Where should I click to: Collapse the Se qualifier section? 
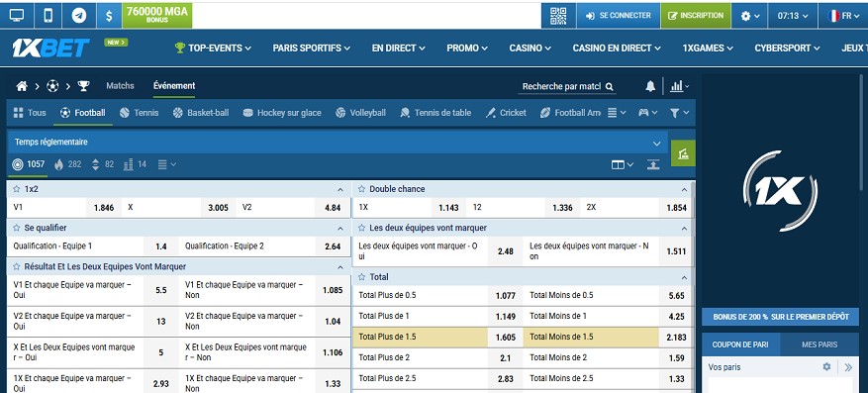tap(339, 228)
